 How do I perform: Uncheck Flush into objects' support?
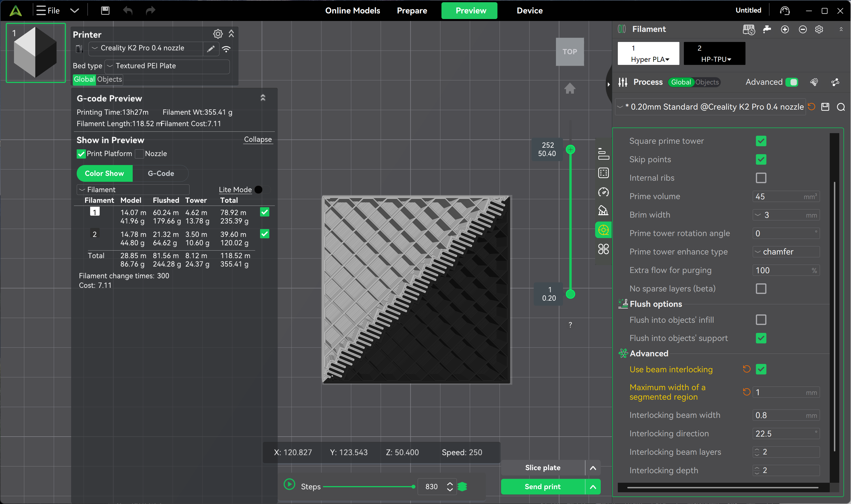click(761, 338)
